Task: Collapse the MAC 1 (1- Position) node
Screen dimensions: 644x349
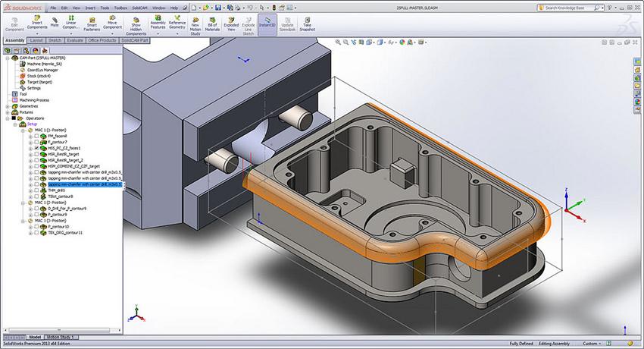Action: coord(23,130)
